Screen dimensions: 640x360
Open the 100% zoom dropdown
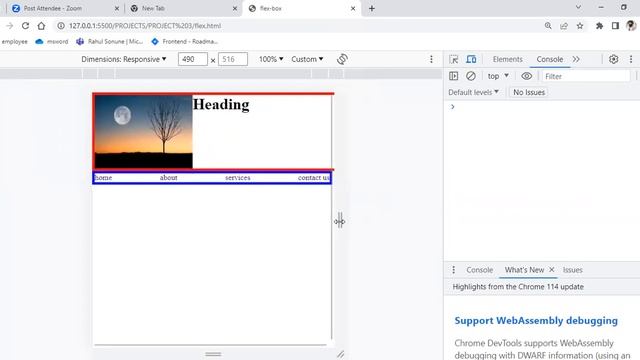[271, 59]
